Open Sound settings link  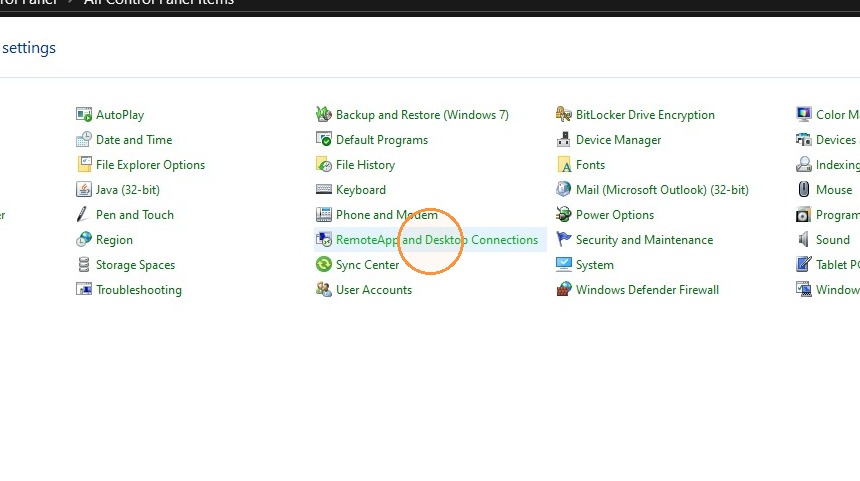point(833,240)
